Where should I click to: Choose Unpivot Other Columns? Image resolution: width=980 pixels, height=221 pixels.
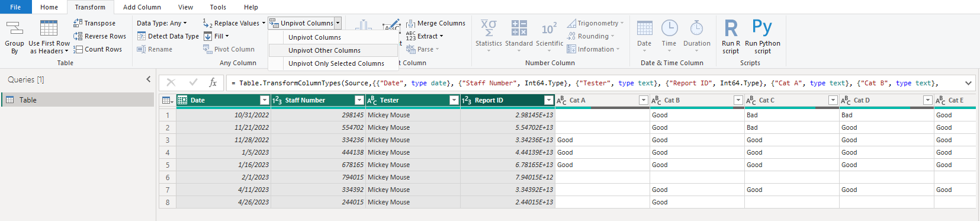333,50
